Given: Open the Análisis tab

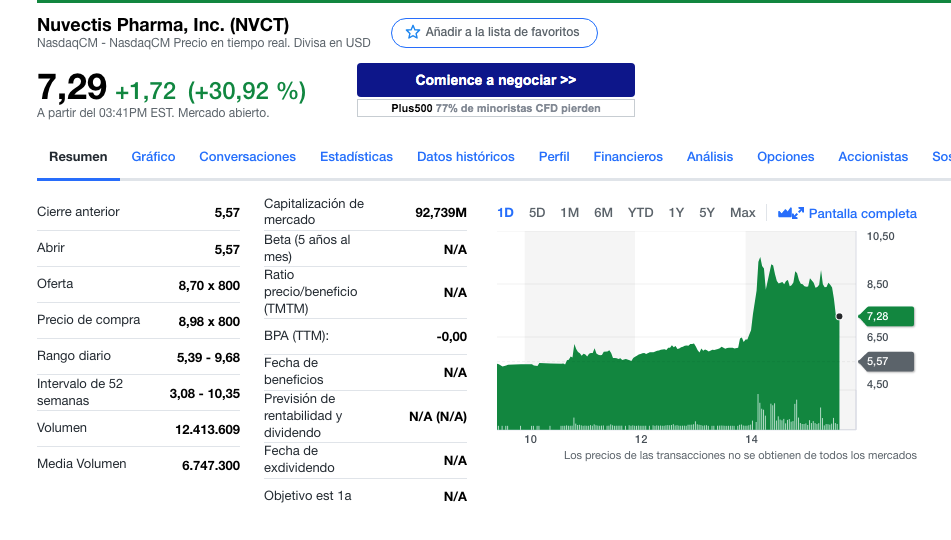Looking at the screenshot, I should click(x=710, y=157).
